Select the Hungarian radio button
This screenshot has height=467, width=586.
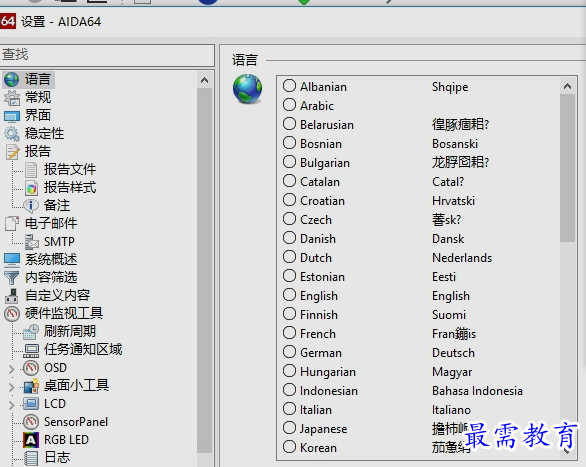click(289, 371)
